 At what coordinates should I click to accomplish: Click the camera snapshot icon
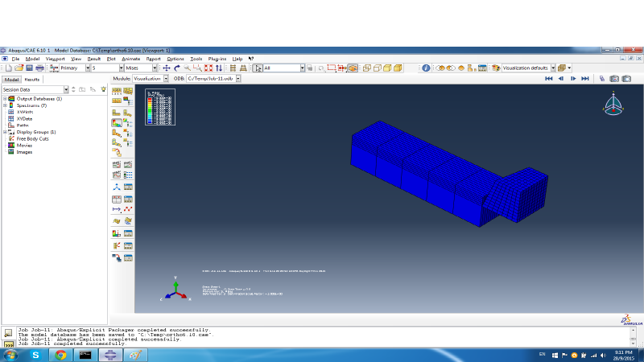(614, 79)
